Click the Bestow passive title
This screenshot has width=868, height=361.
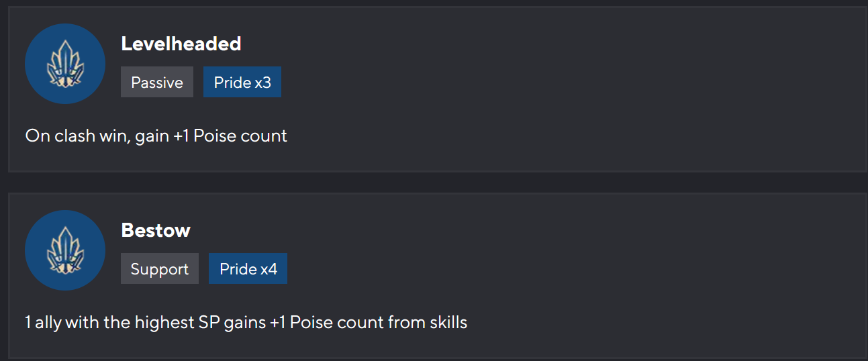156,230
